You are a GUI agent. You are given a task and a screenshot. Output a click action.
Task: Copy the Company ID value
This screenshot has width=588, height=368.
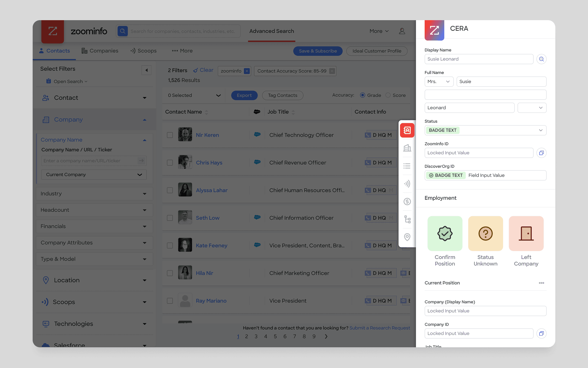[541, 333]
